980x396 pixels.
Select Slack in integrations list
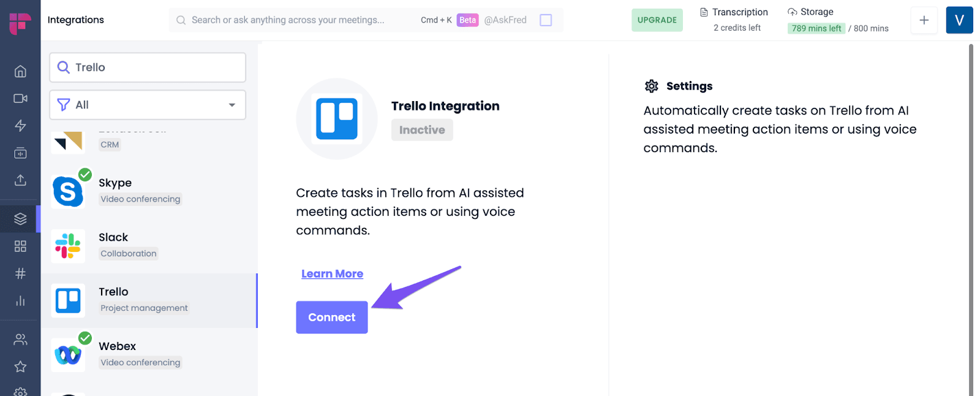149,246
